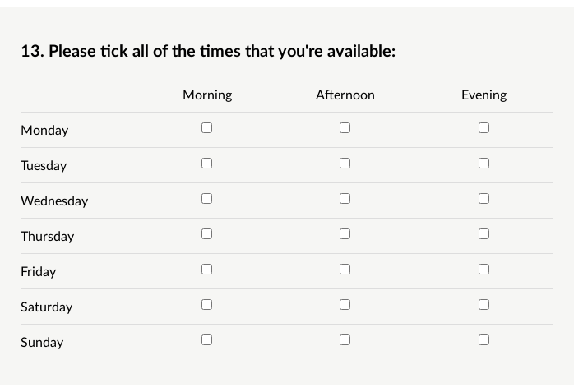The height and width of the screenshot is (392, 574).
Task: Mark Thursday Afternoon as available
Action: click(345, 233)
